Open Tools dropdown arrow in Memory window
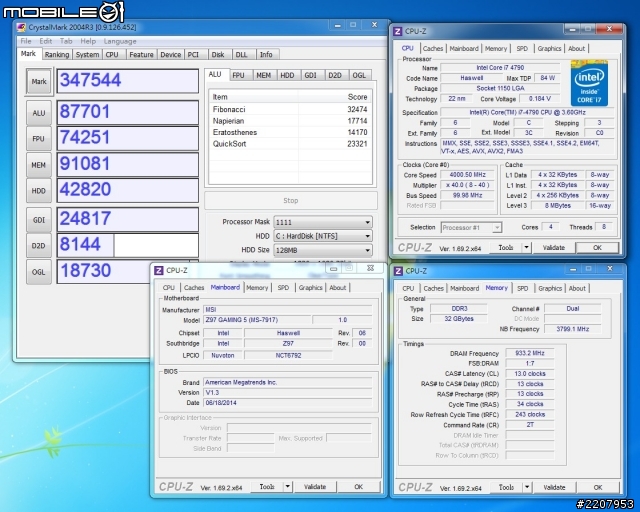The image size is (640, 512). 527,487
